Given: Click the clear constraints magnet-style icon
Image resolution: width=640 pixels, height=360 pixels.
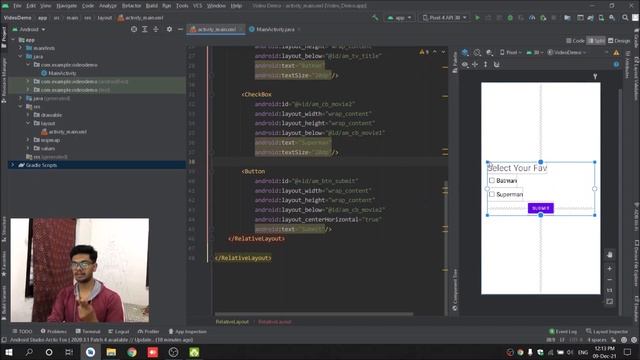Looking at the screenshot, I should point(497,64).
